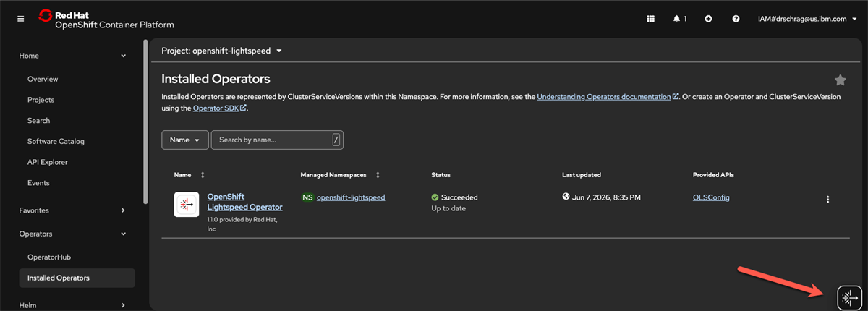Open kebab actions menu for Lightspeed Operator
The height and width of the screenshot is (311, 868).
pos(828,200)
